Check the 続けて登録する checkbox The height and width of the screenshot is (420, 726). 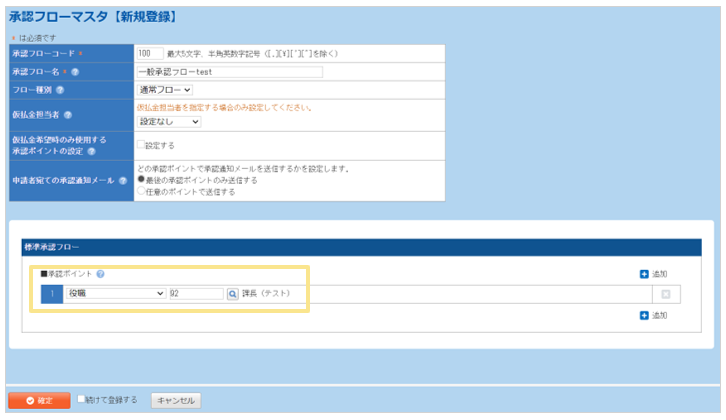82,399
